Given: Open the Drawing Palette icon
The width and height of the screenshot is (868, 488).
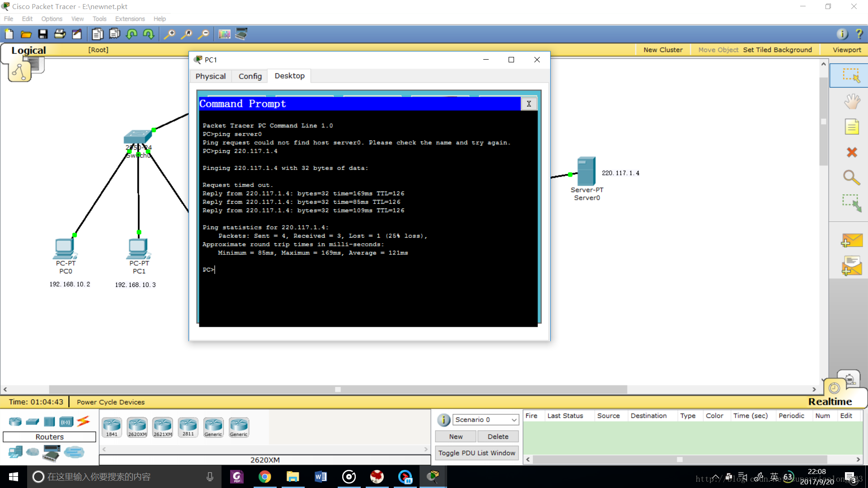Looking at the screenshot, I should click(x=224, y=34).
